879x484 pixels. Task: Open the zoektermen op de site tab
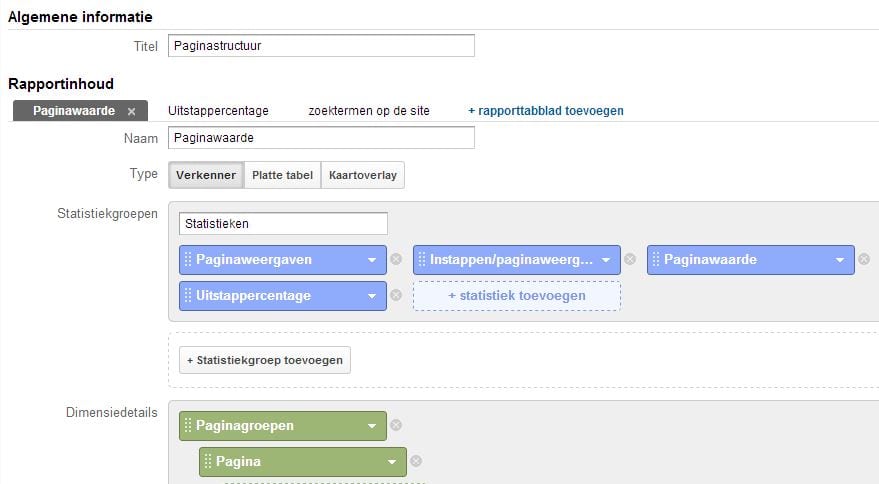tap(369, 111)
